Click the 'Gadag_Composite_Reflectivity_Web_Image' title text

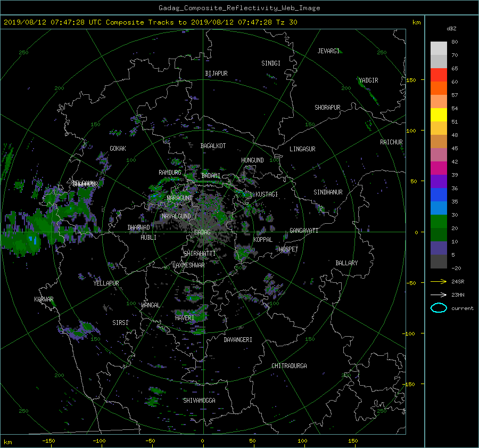[x=239, y=8]
